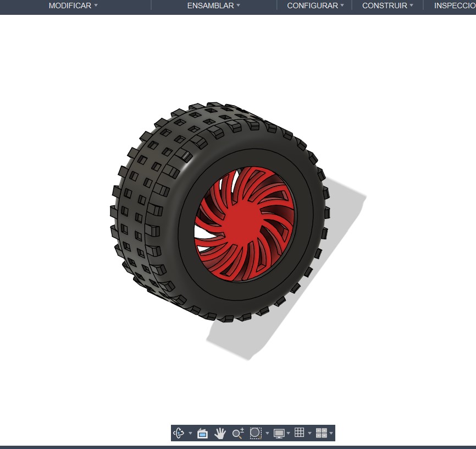Image resolution: width=476 pixels, height=449 pixels.
Task: Expand the zoom window fit options arrow
Action: [x=267, y=433]
